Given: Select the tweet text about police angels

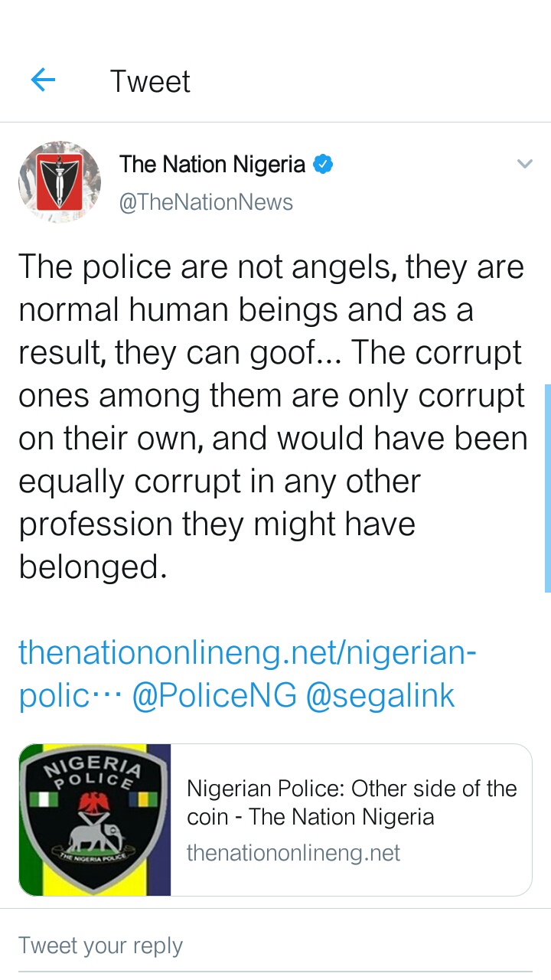Looking at the screenshot, I should [x=272, y=416].
